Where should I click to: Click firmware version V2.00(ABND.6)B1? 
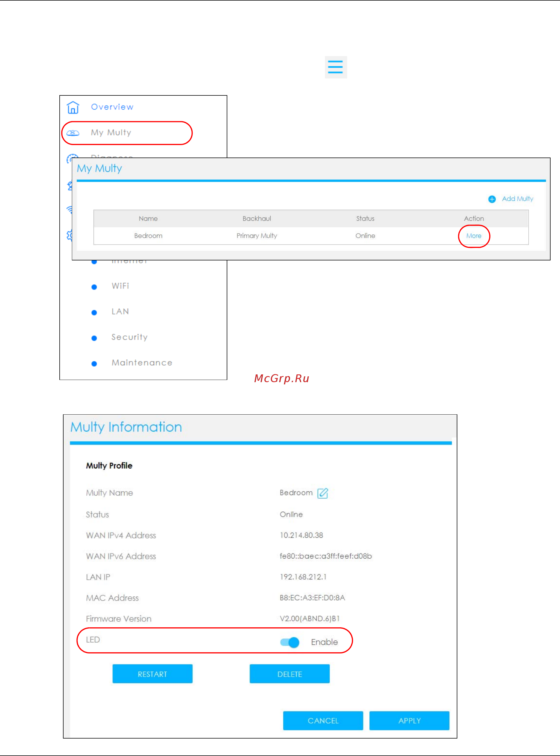(309, 619)
